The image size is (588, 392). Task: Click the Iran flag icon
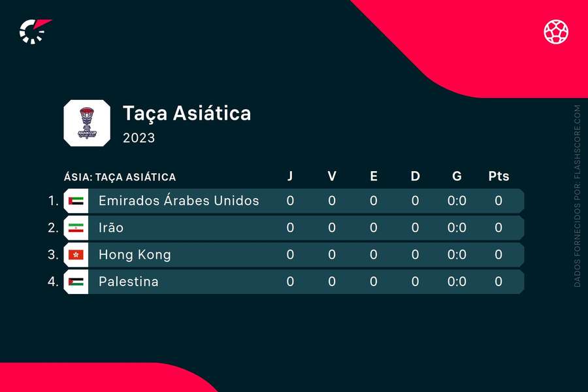tap(76, 228)
